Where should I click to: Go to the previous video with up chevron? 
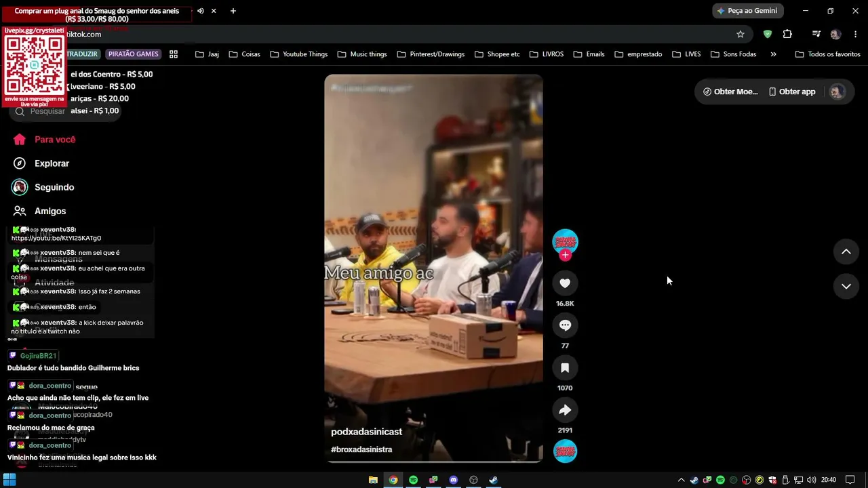coord(846,251)
